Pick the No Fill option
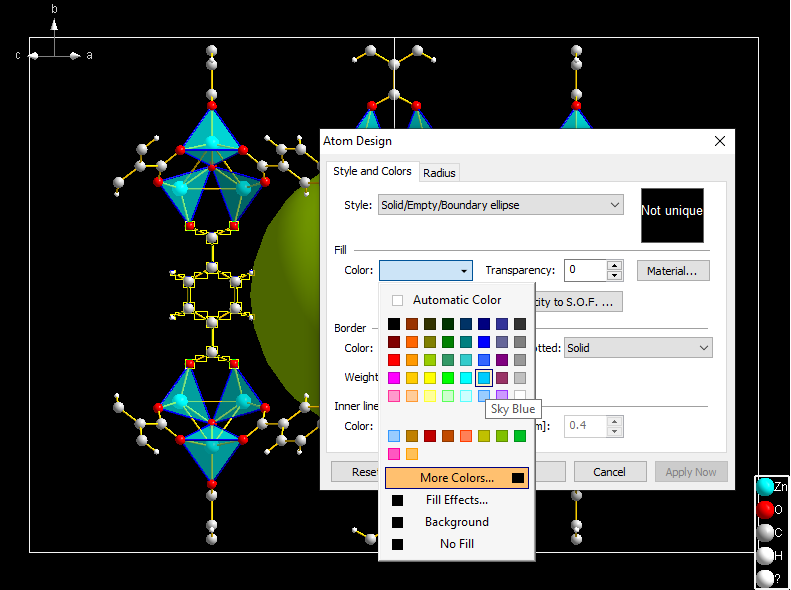The height and width of the screenshot is (590, 791). [457, 544]
